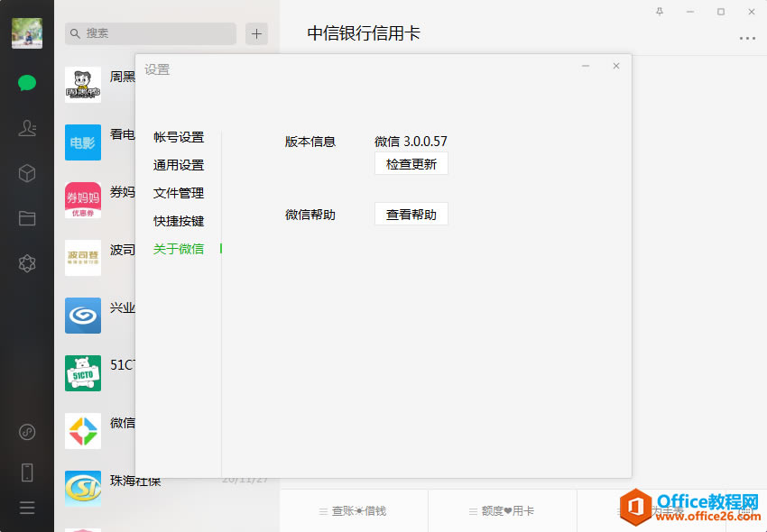
Task: Minimize the main WeChat window
Action: click(x=690, y=12)
